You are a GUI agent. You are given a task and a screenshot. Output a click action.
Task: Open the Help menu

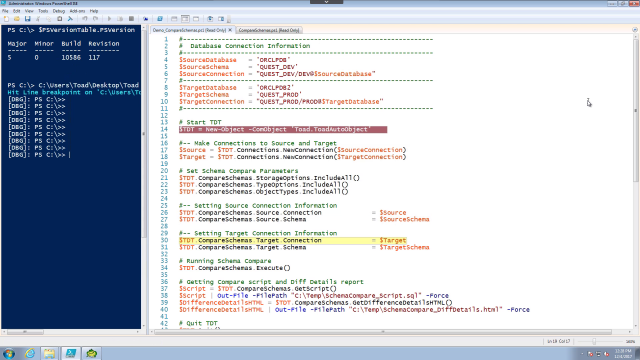click(94, 11)
